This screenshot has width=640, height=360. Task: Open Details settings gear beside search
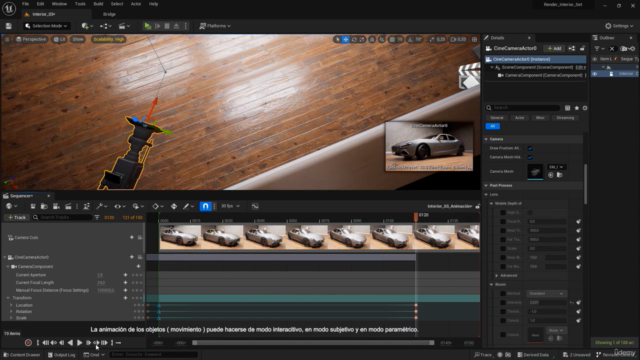coord(585,108)
